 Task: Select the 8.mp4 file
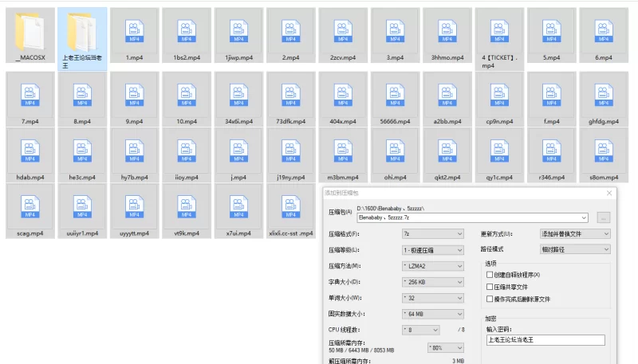click(x=82, y=99)
